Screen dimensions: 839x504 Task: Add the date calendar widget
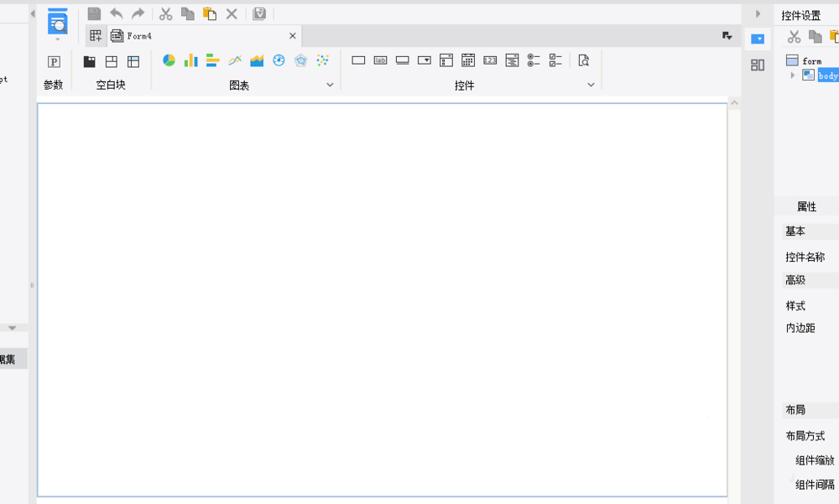pyautogui.click(x=468, y=60)
